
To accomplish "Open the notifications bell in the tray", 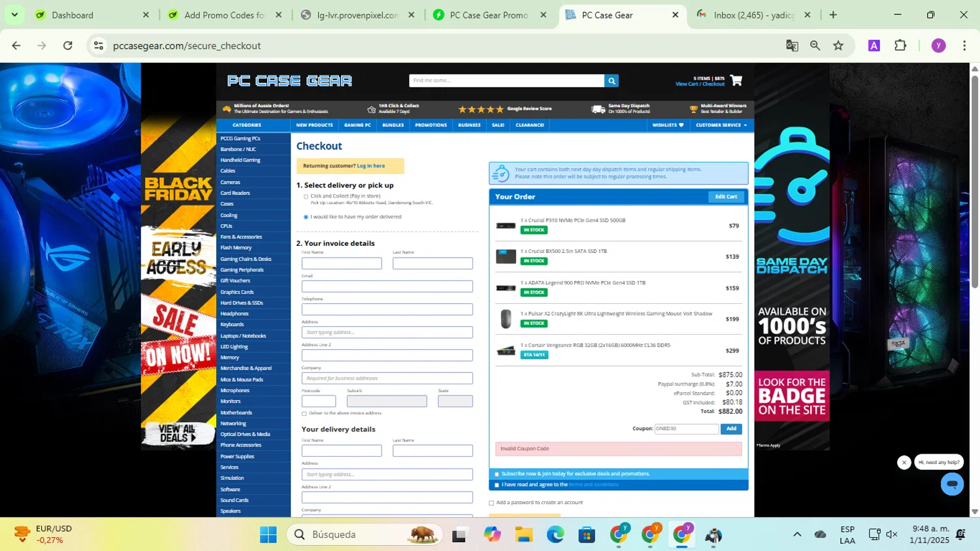I will pyautogui.click(x=960, y=534).
